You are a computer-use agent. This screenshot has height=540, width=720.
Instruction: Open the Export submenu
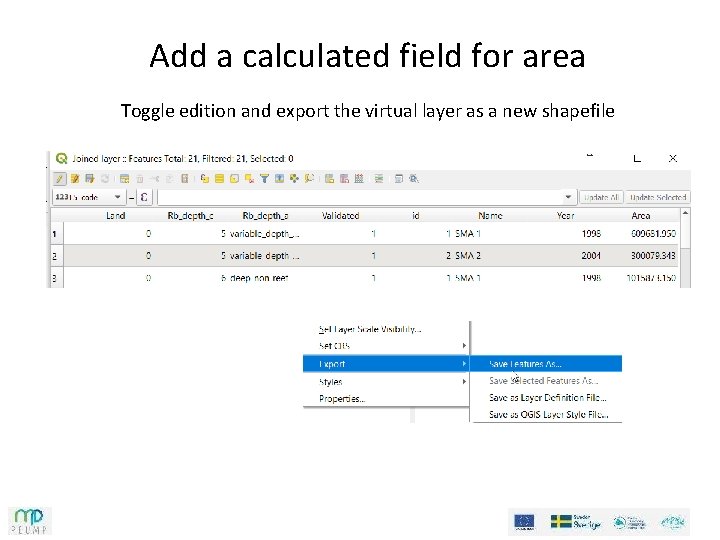pyautogui.click(x=386, y=364)
